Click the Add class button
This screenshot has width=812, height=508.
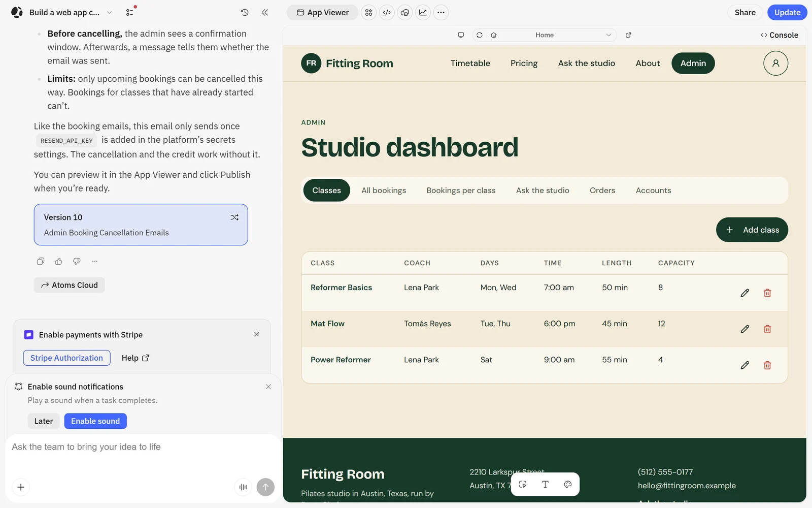point(752,230)
